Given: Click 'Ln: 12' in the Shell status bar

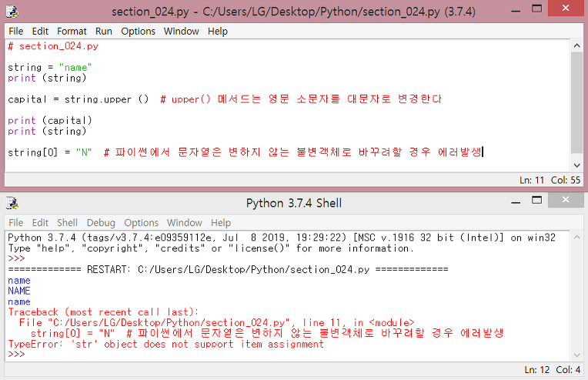Looking at the screenshot, I should point(536,370).
